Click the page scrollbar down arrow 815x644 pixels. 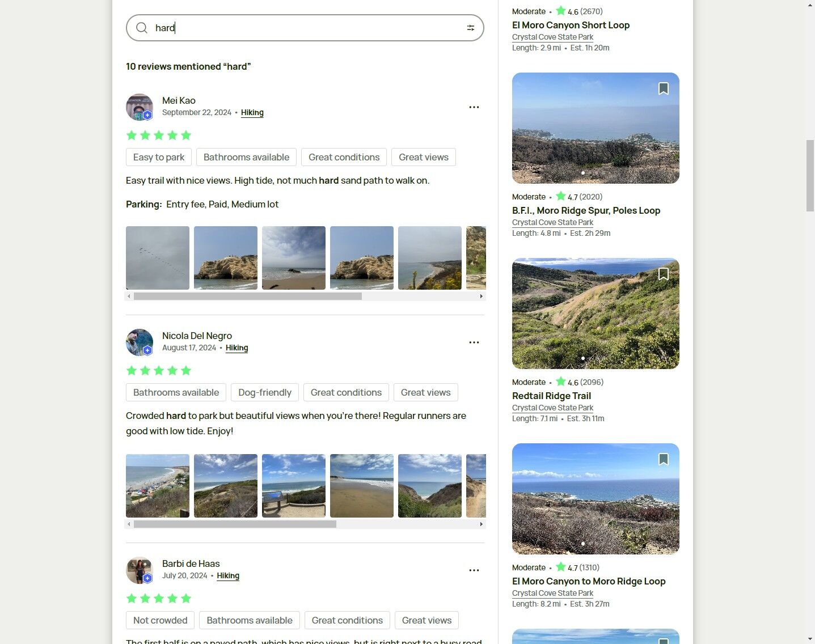tap(810, 639)
